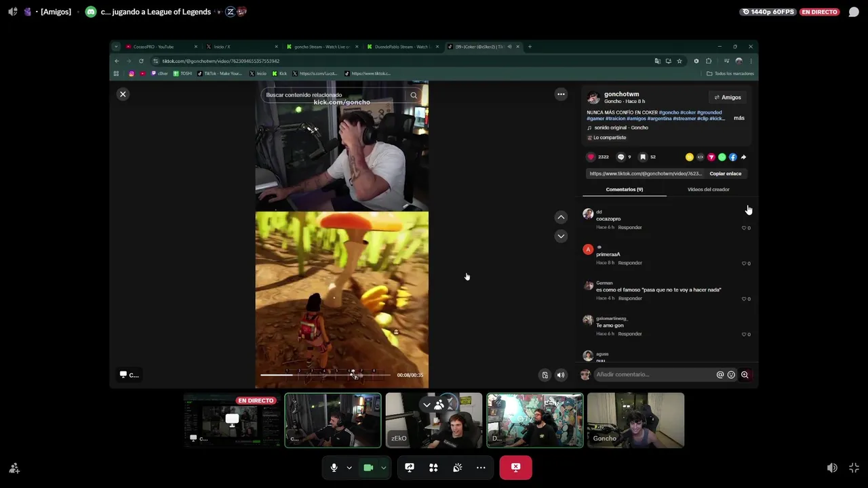This screenshot has height=488, width=868.
Task: Click the embed code share icon
Action: click(x=701, y=157)
